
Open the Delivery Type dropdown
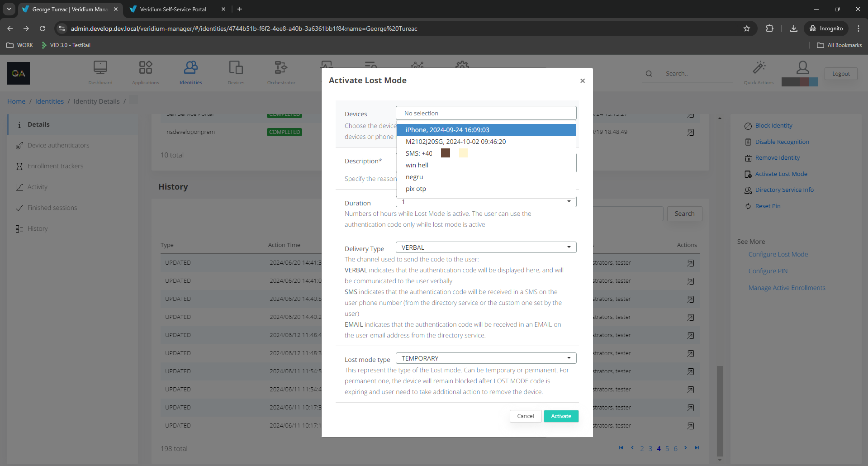click(x=486, y=247)
